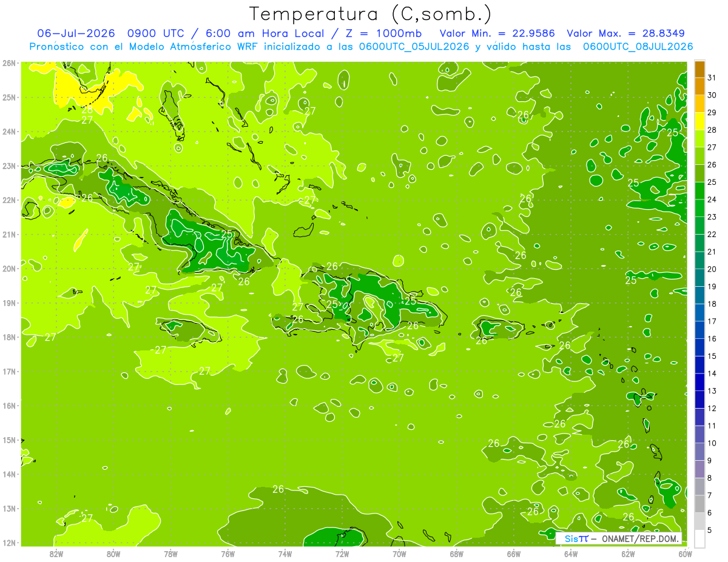Click the '78W' longitude axis label
The width and height of the screenshot is (728, 562).
coord(170,553)
